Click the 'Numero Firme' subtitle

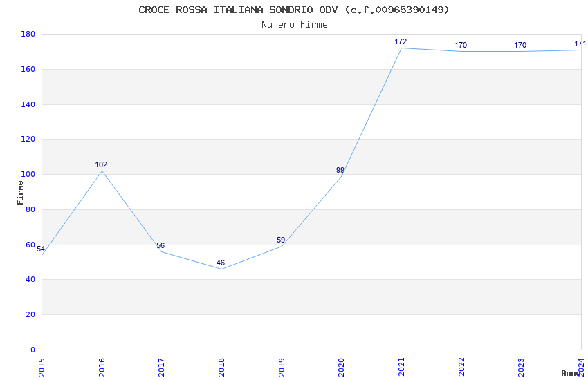pyautogui.click(x=295, y=25)
